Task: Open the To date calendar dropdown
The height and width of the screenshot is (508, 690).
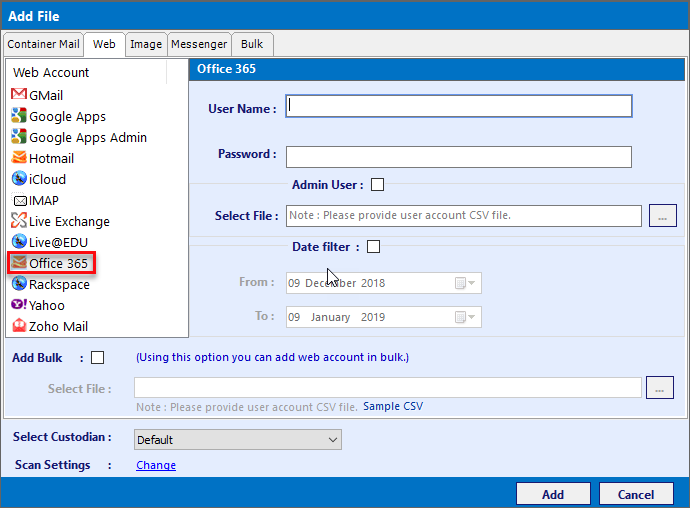Action: point(465,317)
